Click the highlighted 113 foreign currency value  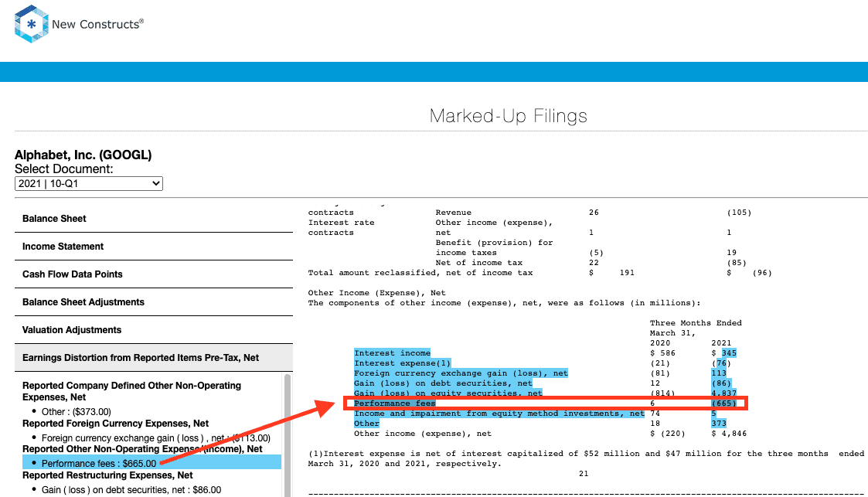719,373
